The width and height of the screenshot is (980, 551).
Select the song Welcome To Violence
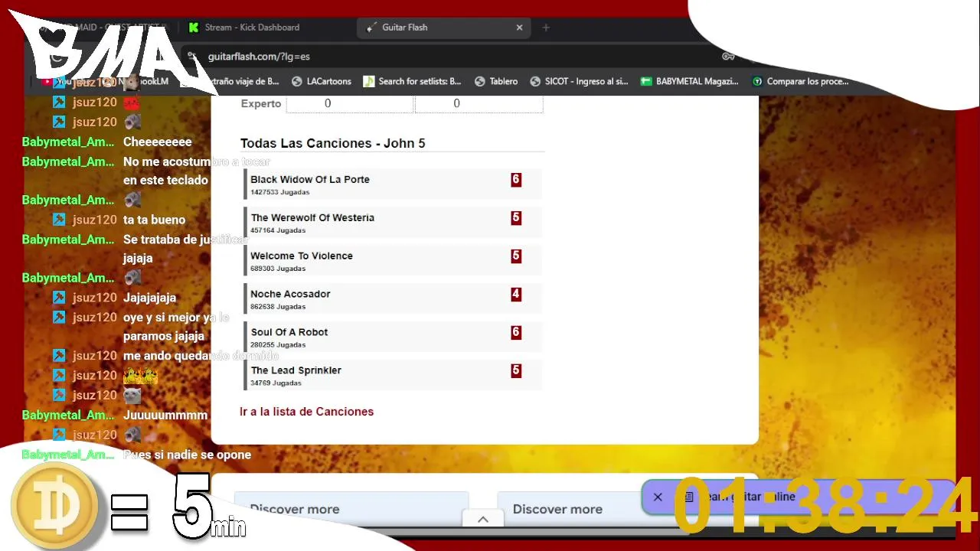[x=393, y=260]
